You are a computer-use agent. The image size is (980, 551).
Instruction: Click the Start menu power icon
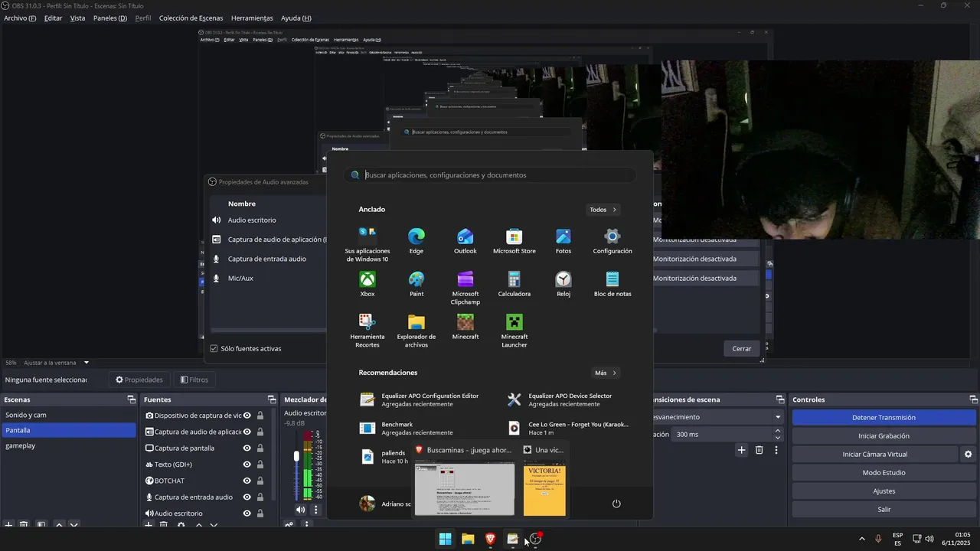[616, 504]
